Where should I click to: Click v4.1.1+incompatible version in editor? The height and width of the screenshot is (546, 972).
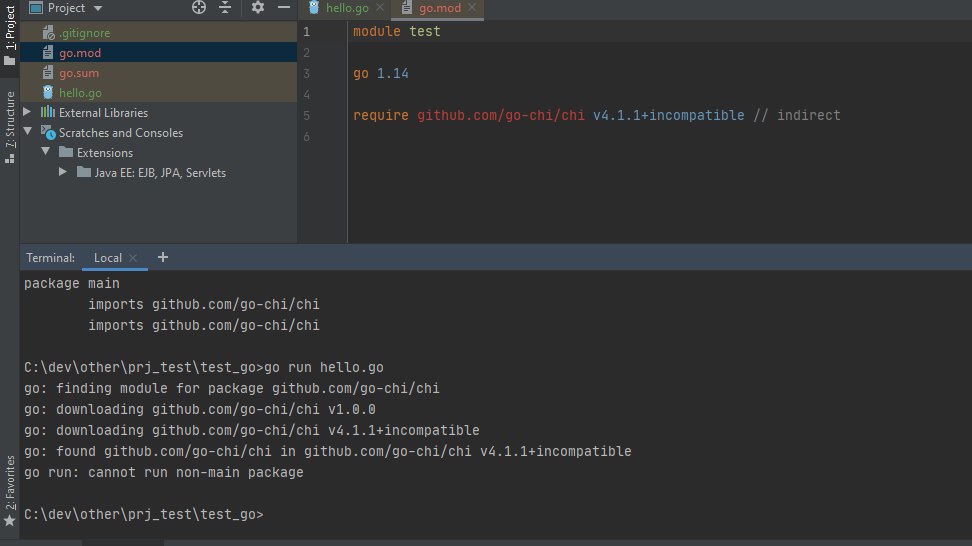669,115
